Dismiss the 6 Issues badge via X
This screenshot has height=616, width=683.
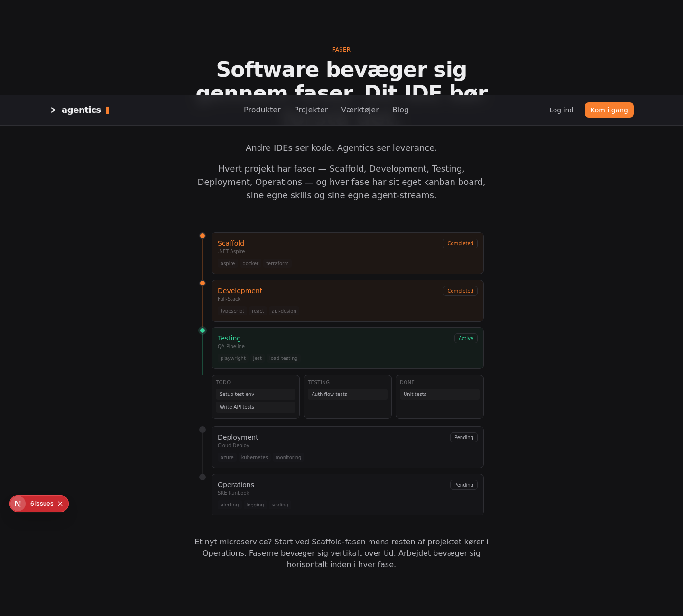tap(60, 504)
